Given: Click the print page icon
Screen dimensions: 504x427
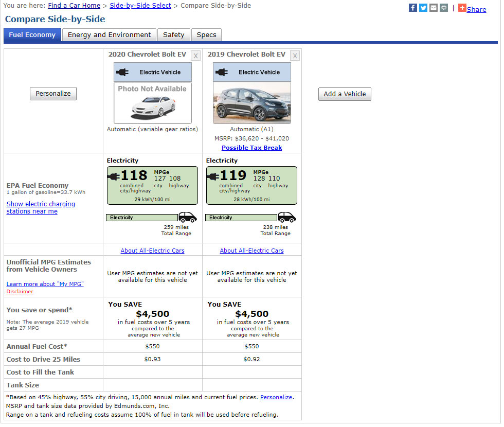Looking at the screenshot, I should coord(443,8).
